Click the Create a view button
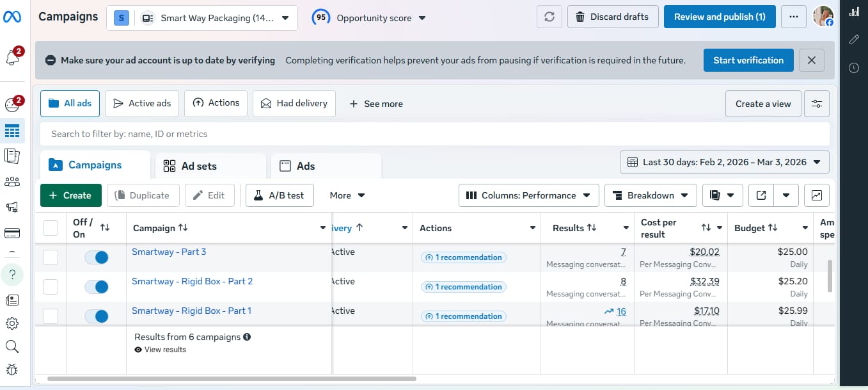This screenshot has height=390, width=868. point(763,104)
